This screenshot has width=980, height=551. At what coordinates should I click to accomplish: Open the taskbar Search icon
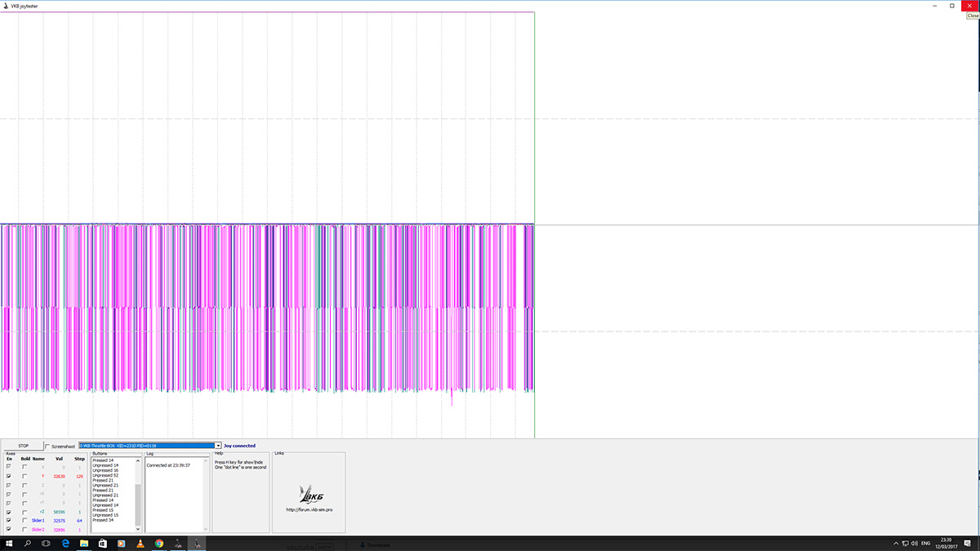(28, 543)
